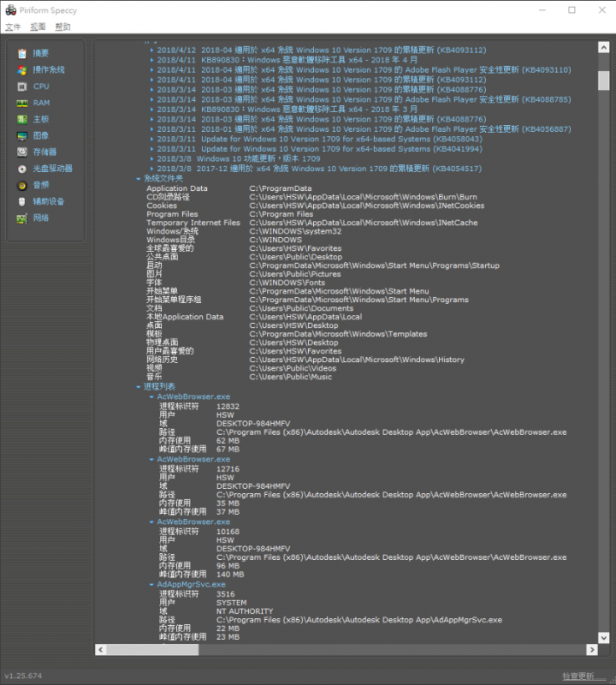Collapse the 系统文件夹 section
The width and height of the screenshot is (616, 685).
(x=139, y=179)
